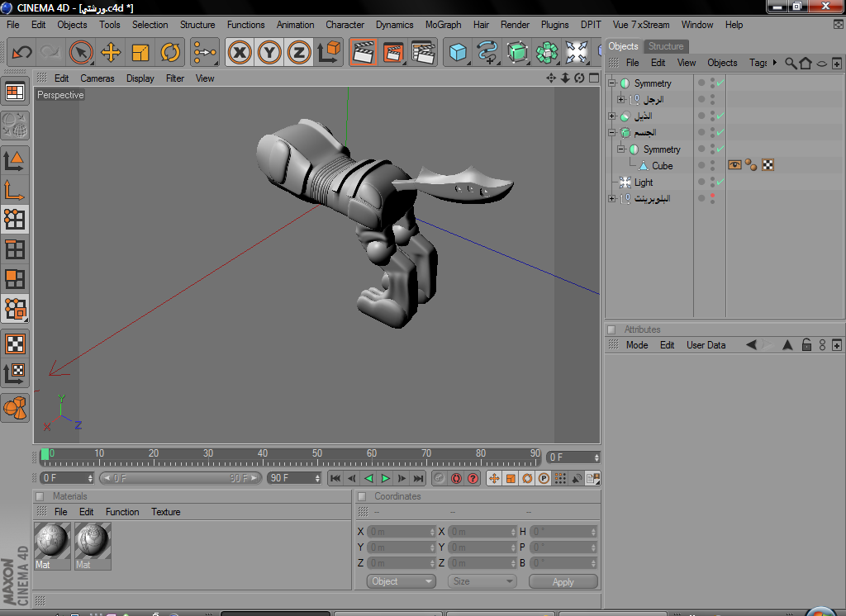846x616 pixels.
Task: Open the Object coordinate mode dropdown
Action: (x=401, y=581)
